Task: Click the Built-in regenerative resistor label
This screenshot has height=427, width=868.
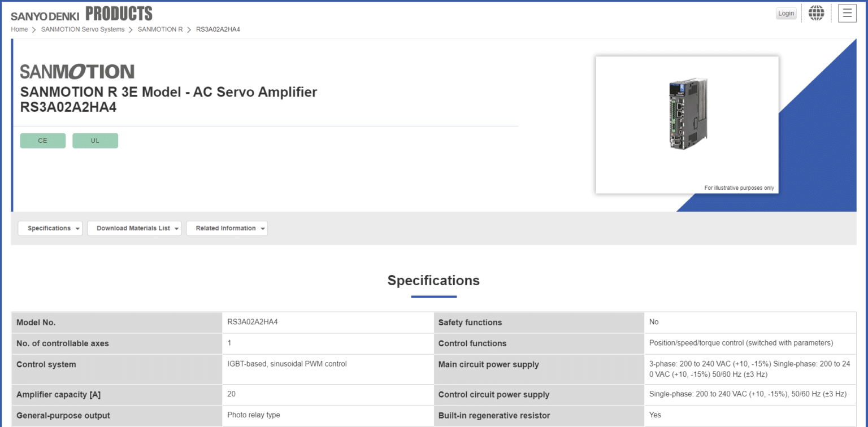Action: point(494,416)
